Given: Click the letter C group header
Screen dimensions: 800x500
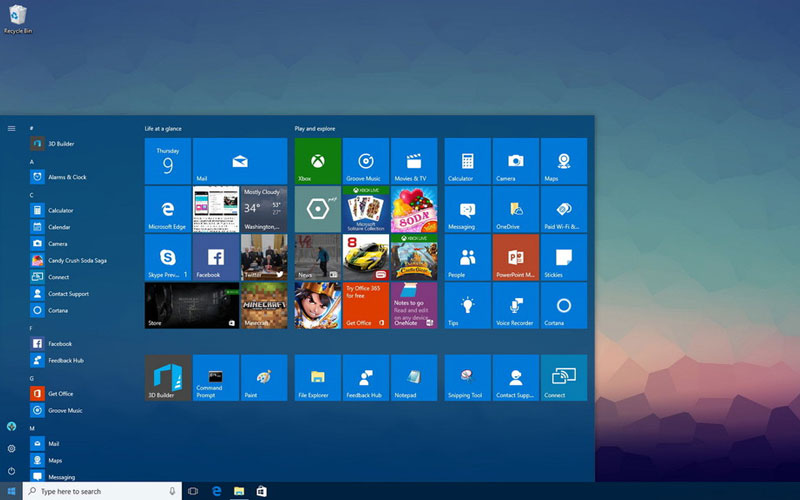Looking at the screenshot, I should click(32, 195).
